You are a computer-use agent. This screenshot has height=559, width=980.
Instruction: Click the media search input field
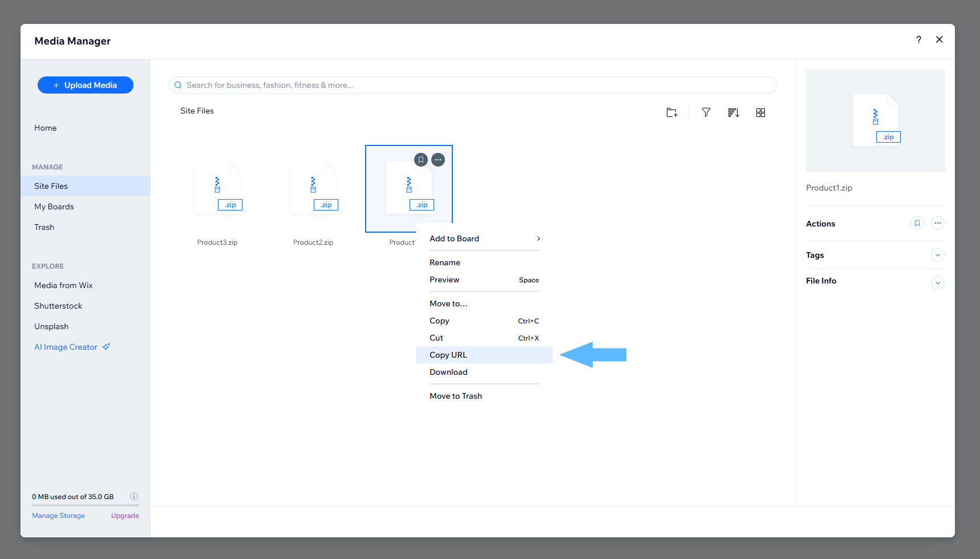(x=473, y=85)
